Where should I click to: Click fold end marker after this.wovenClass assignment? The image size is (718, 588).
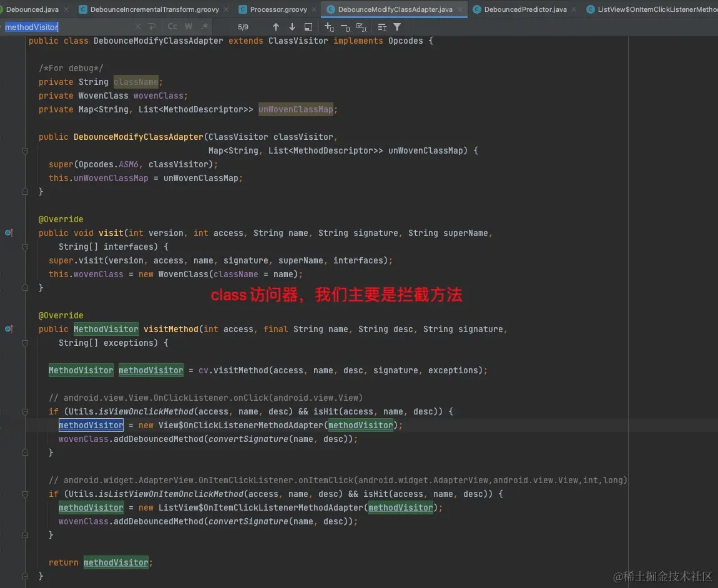25,288
